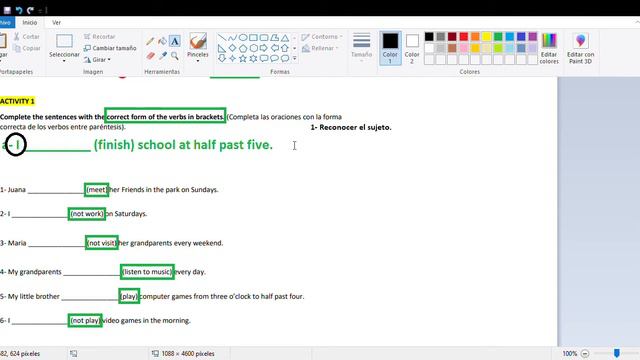Open the Archivo file menu tab
The image size is (640, 360).
click(x=6, y=22)
